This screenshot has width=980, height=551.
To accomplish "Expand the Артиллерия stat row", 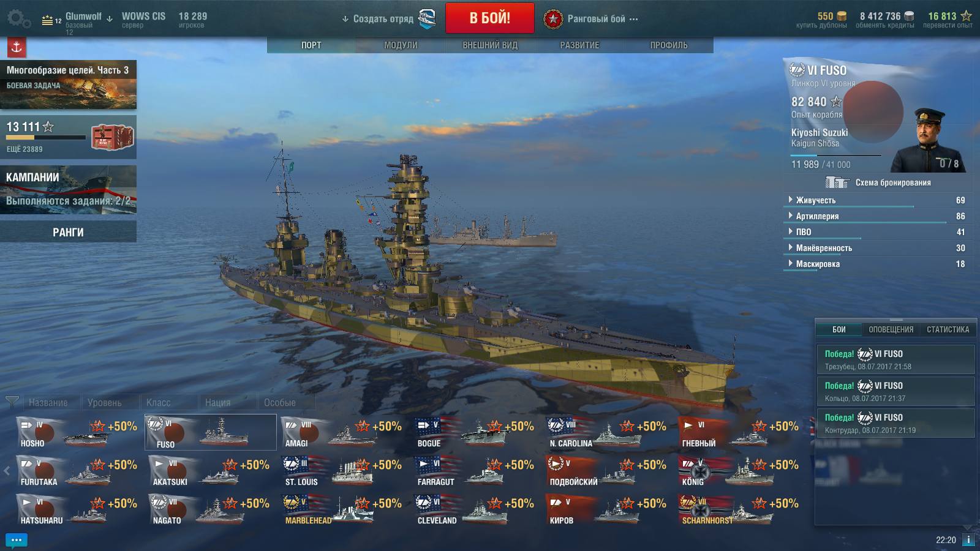I will (x=876, y=216).
